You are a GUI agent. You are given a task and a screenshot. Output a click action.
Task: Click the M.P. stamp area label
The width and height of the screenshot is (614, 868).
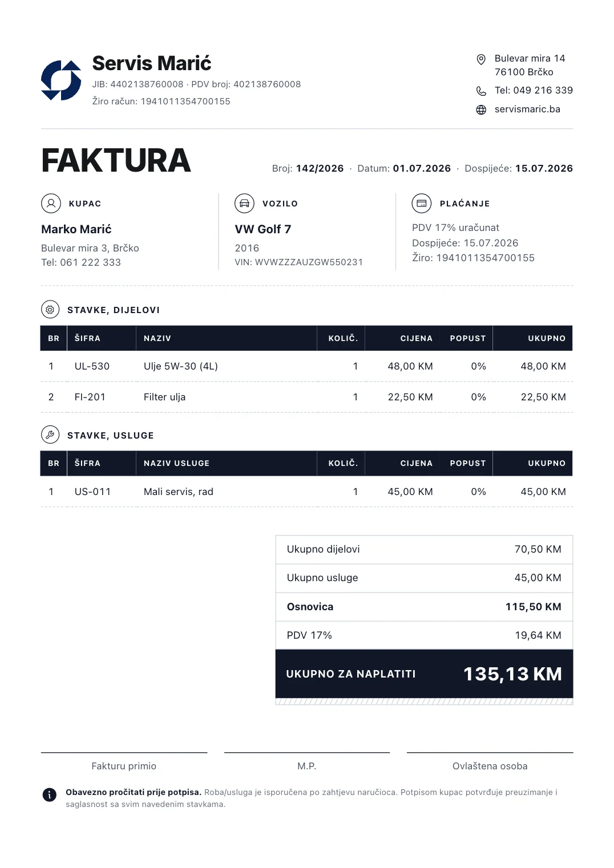pos(307,766)
